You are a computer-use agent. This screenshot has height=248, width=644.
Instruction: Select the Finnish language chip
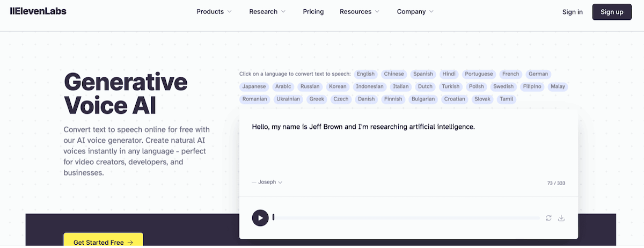[393, 99]
